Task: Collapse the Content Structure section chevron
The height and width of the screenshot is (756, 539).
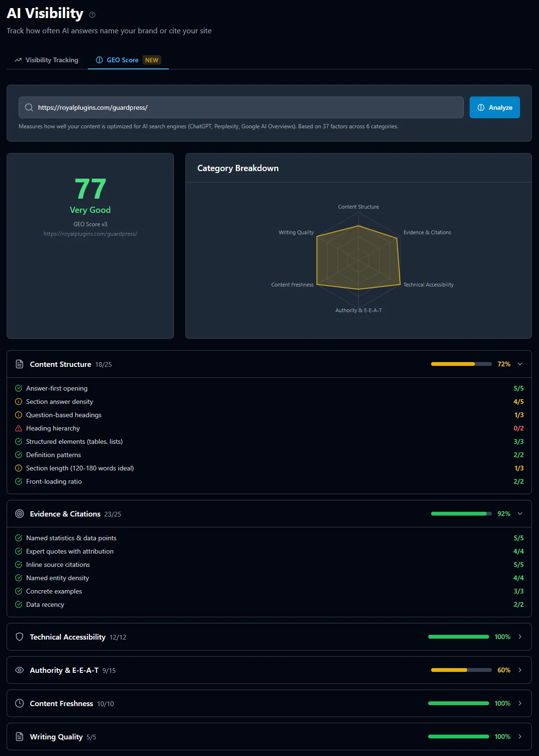Action: point(520,364)
